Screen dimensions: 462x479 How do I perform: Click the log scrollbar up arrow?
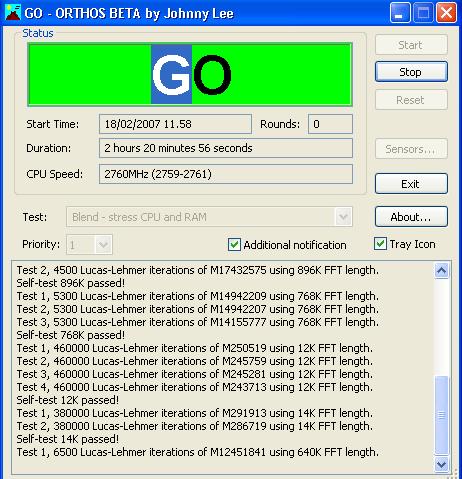(442, 270)
